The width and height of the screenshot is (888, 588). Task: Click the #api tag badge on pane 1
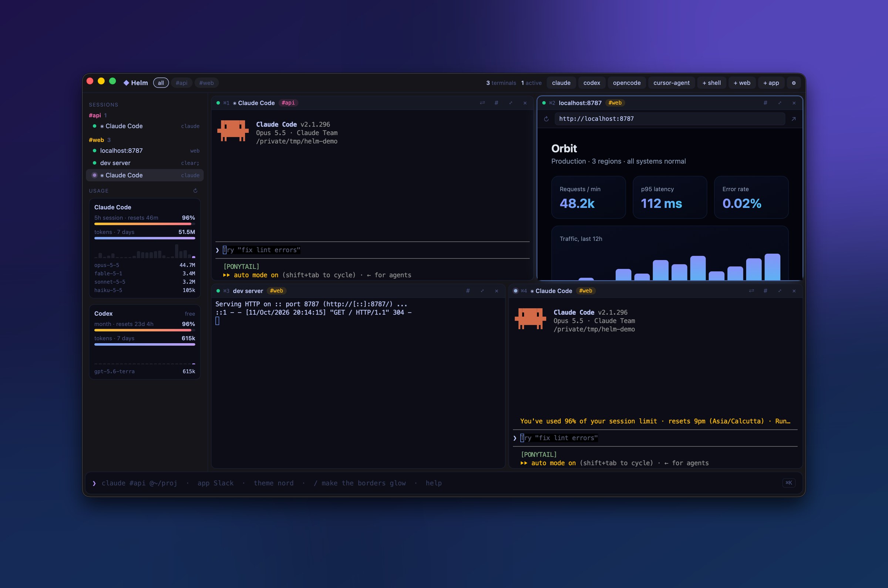pyautogui.click(x=288, y=103)
